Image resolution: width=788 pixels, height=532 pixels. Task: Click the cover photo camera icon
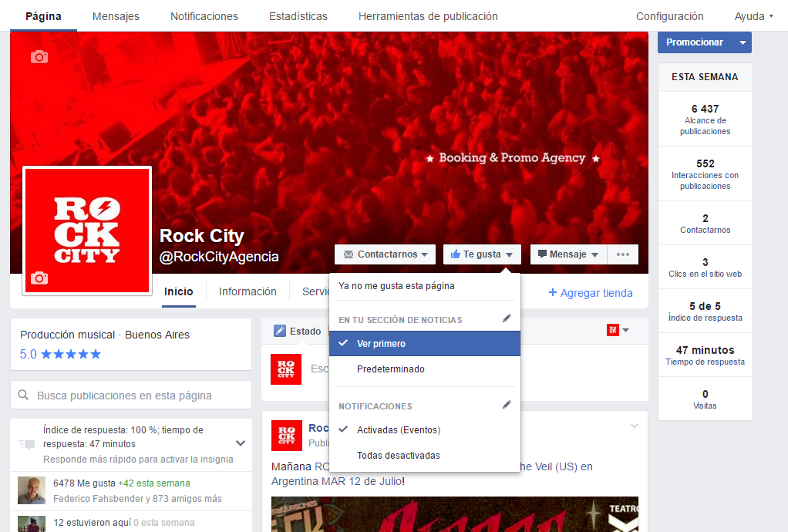coord(39,57)
